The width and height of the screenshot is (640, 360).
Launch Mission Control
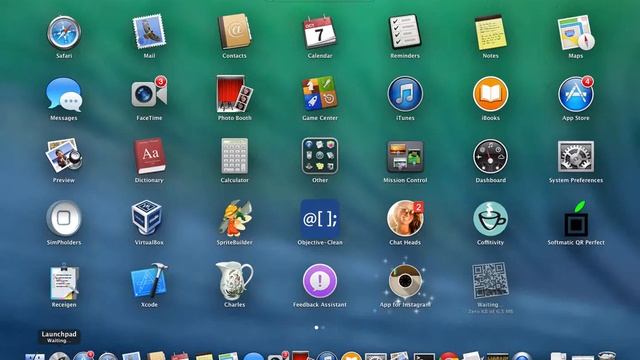405,157
